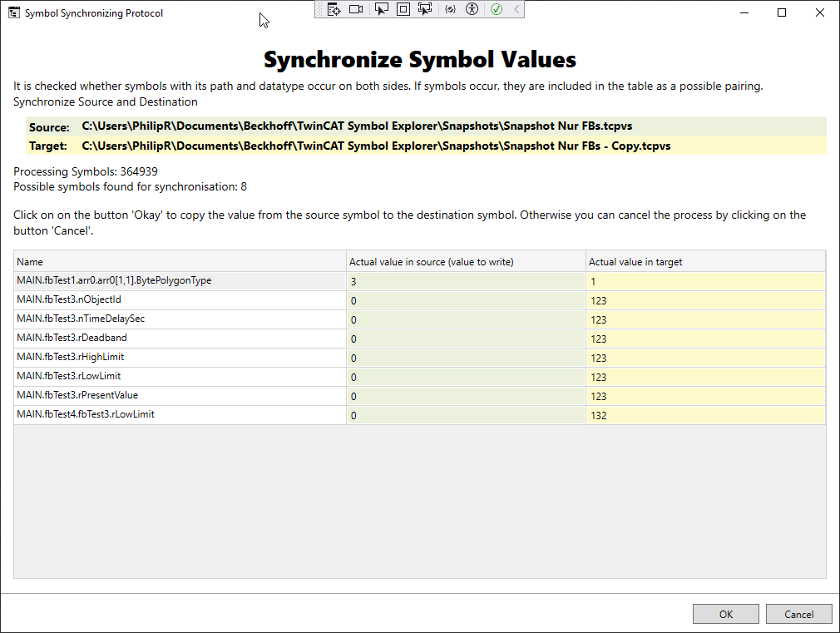Image resolution: width=840 pixels, height=633 pixels.
Task: Open binding failures braces-checkmark icon
Action: pos(450,9)
